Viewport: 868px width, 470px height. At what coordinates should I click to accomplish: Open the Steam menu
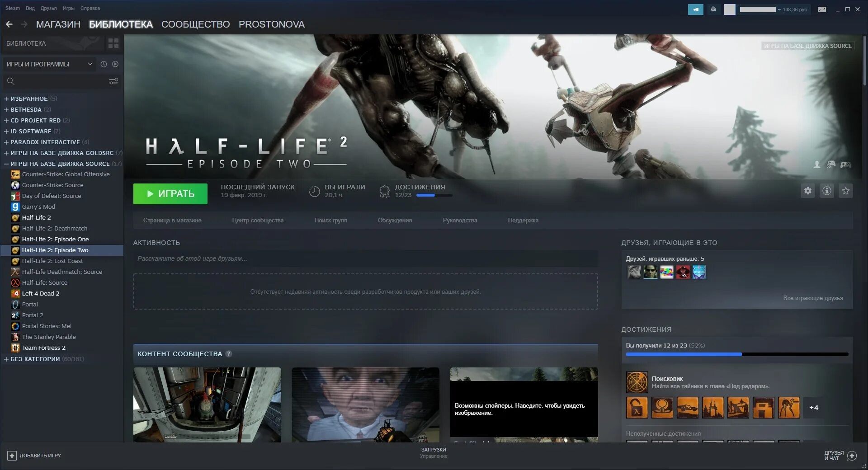(13, 8)
